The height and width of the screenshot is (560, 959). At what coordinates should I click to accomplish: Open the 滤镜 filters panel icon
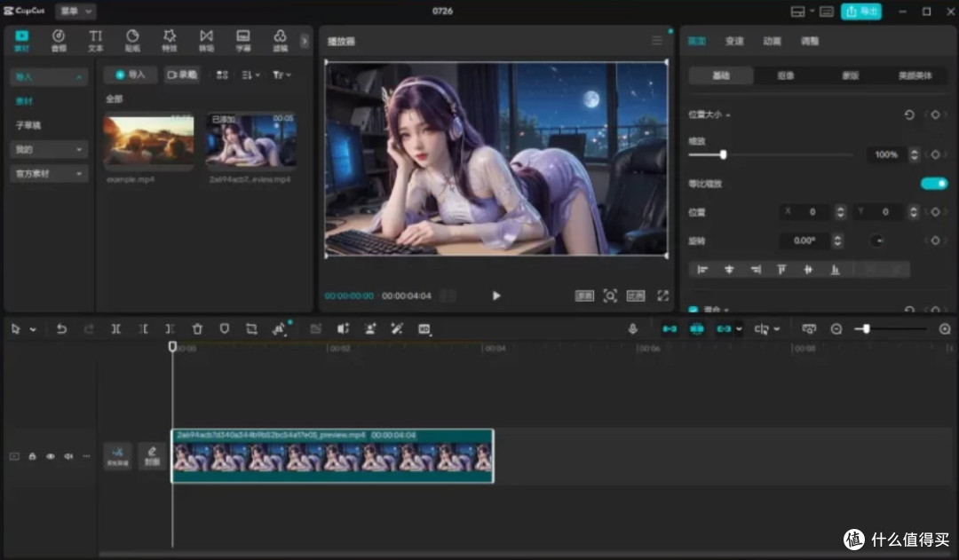pos(280,40)
